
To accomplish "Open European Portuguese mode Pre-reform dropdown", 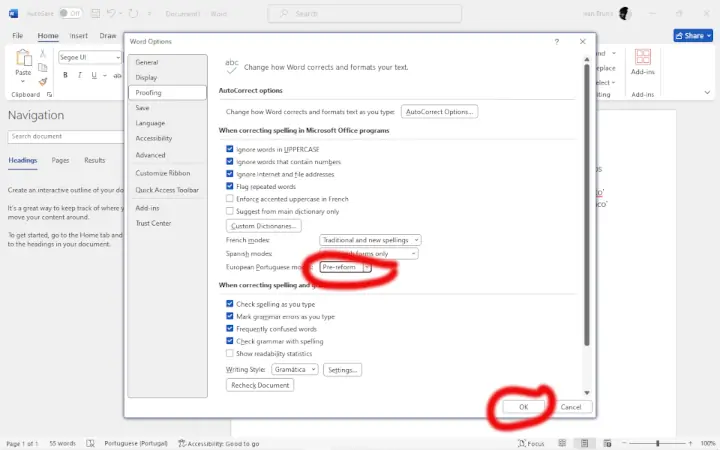I will pyautogui.click(x=345, y=267).
